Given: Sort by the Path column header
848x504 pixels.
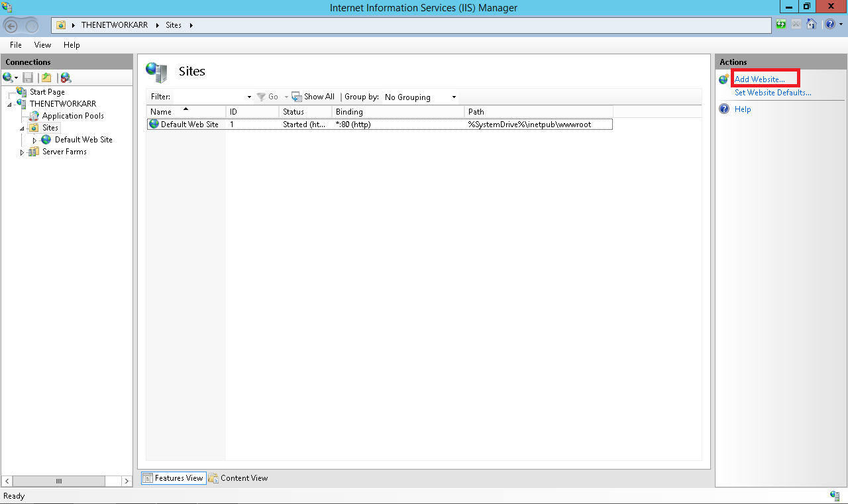Looking at the screenshot, I should (539, 112).
